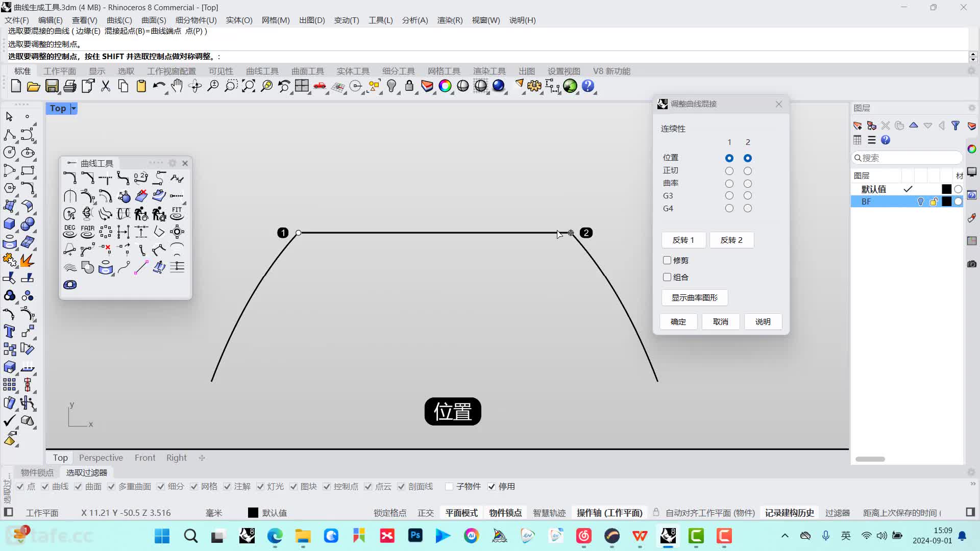Viewport: 980px width, 551px height.
Task: Toggle the BF layer lock icon
Action: (934, 202)
